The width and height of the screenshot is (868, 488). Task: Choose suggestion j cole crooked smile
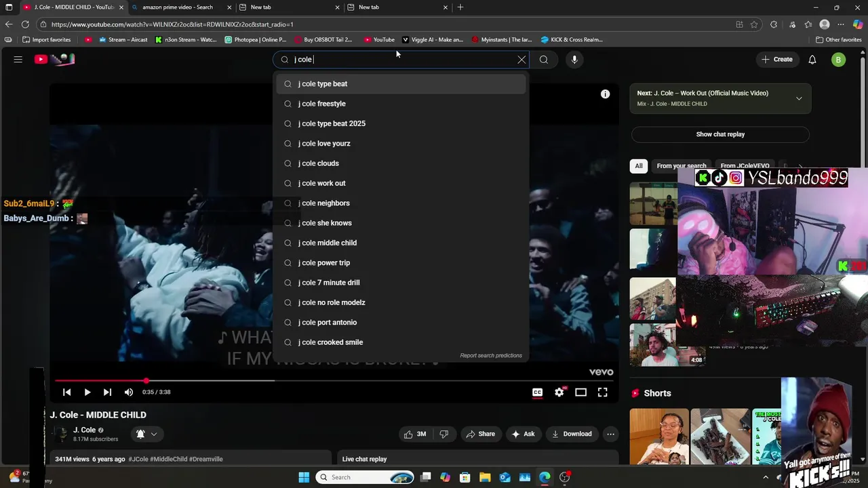pos(401,342)
